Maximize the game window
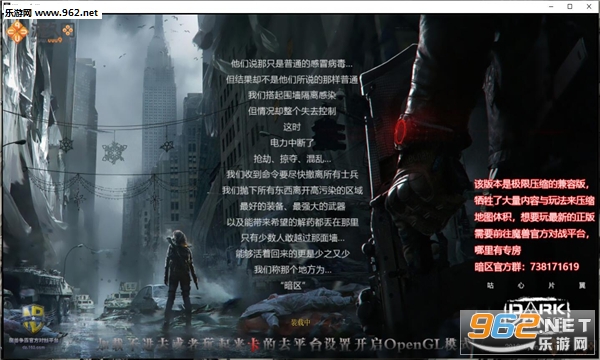 [x=570, y=7]
